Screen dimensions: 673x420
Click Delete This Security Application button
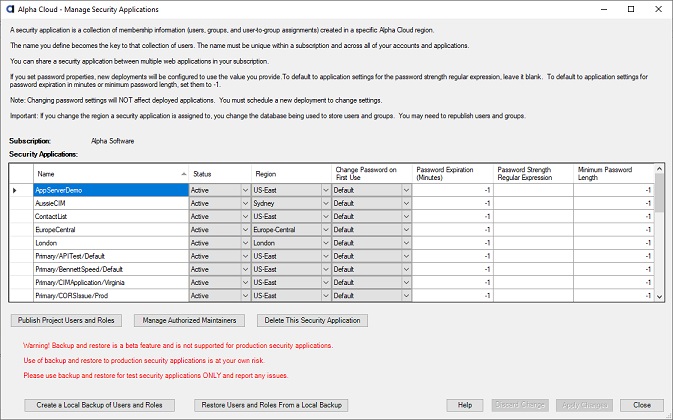(x=312, y=320)
